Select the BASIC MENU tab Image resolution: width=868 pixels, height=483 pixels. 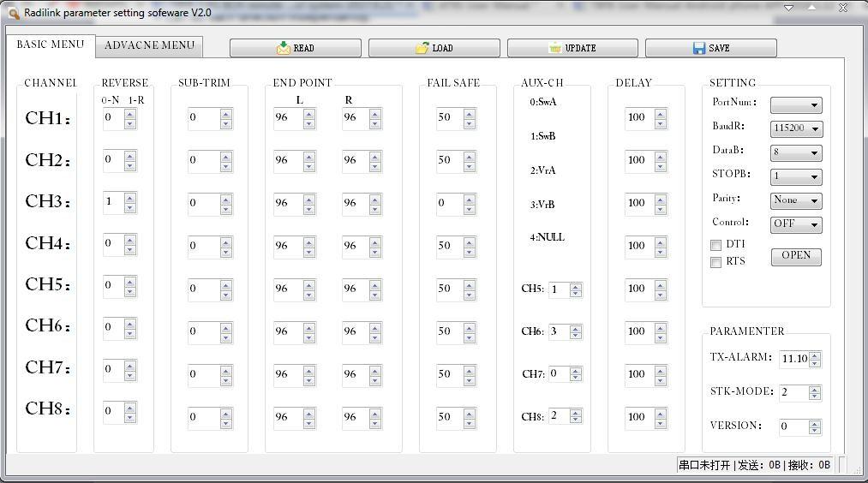(x=51, y=45)
